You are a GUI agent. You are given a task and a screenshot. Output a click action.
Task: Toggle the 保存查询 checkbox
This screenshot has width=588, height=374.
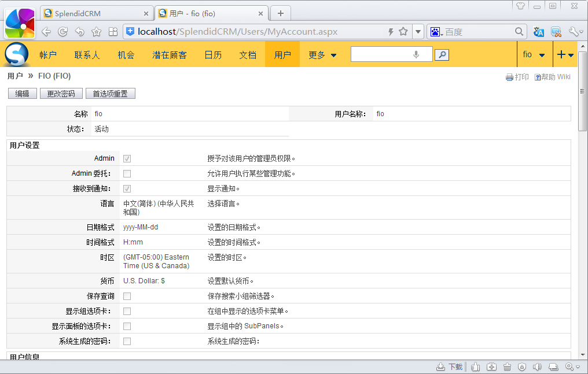127,296
